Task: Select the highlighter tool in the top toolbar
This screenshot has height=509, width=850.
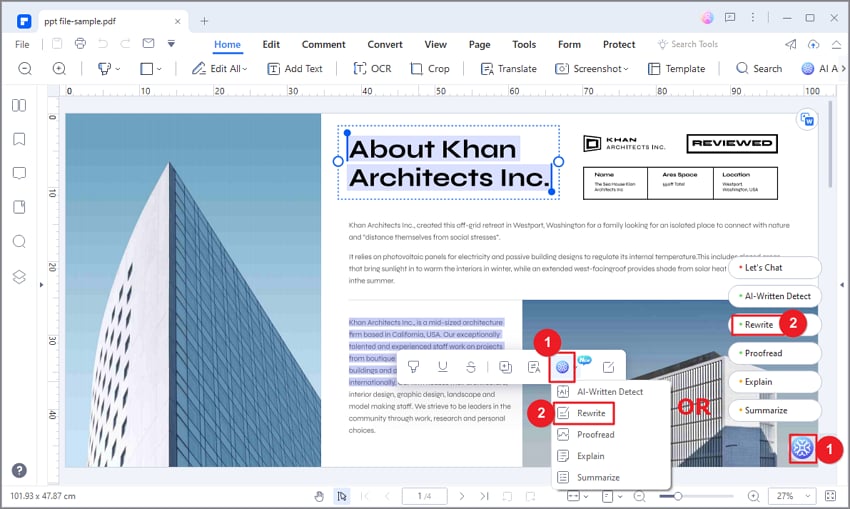Action: click(104, 68)
